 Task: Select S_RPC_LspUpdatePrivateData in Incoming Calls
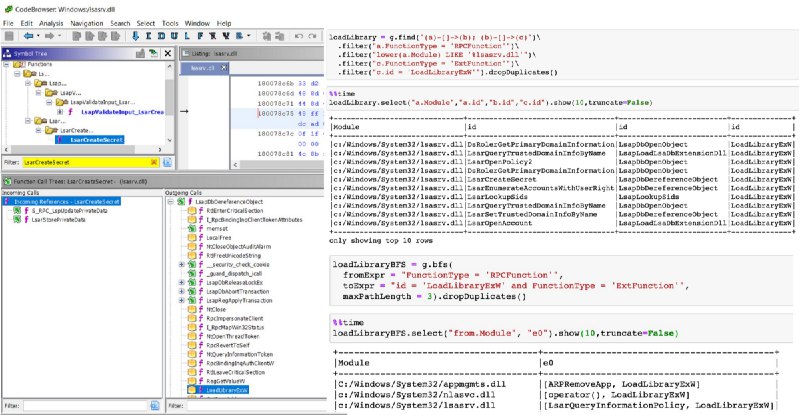[69, 210]
